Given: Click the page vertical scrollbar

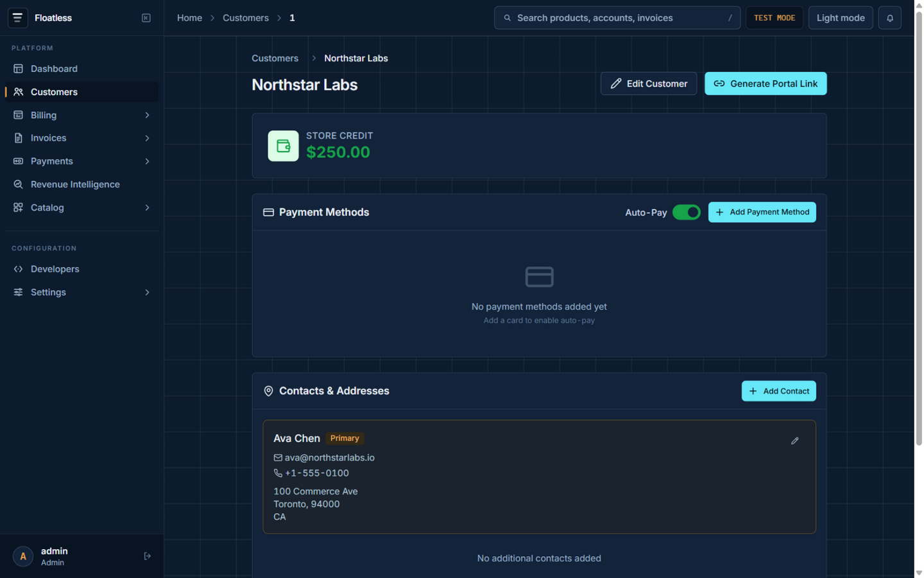Looking at the screenshot, I should [x=919, y=228].
